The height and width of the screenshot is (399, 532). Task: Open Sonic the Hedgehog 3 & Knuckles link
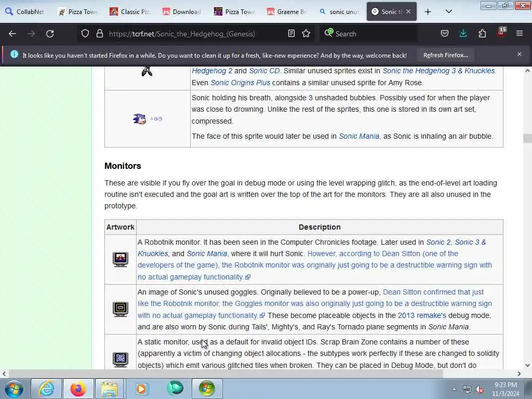(438, 71)
